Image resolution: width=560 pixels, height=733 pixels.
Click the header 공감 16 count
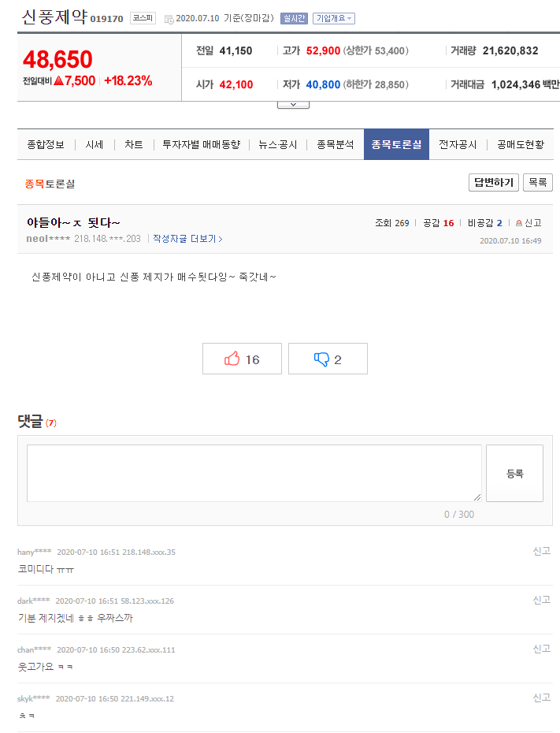439,223
